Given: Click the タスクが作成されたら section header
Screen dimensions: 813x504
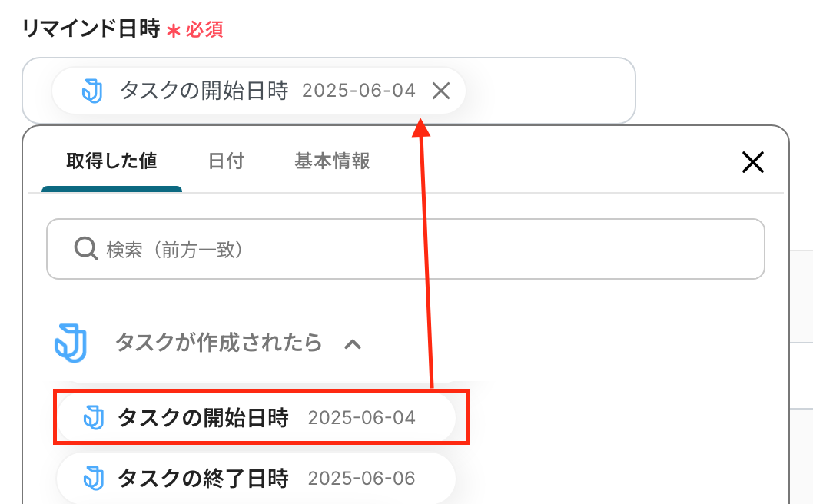Looking at the screenshot, I should pos(218,343).
